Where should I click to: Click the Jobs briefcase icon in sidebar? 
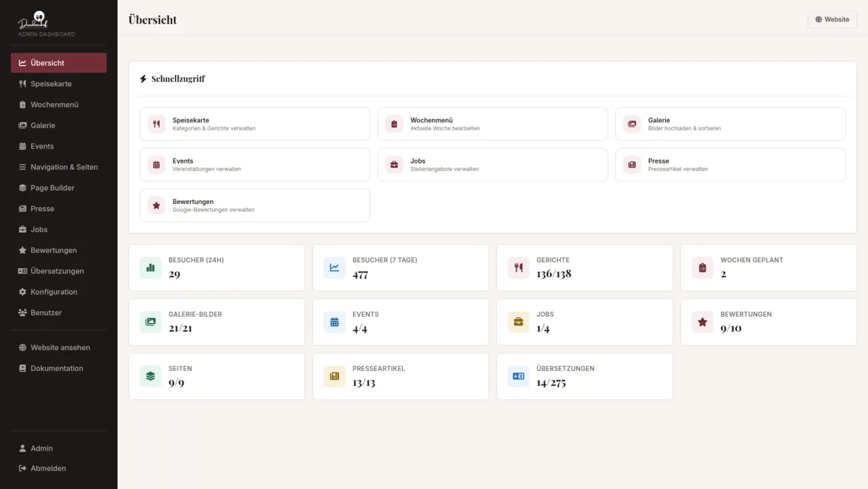[x=22, y=230]
